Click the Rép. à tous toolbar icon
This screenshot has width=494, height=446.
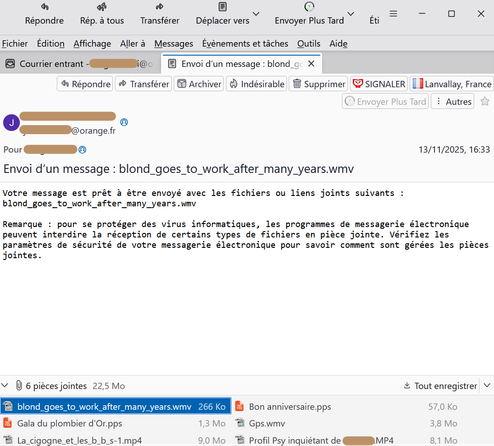tap(102, 7)
